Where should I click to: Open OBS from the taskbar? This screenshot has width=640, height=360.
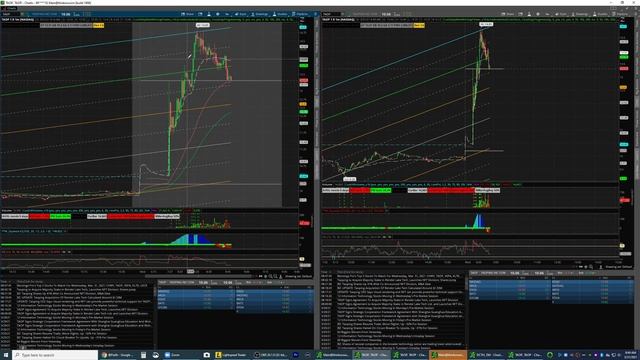(269, 355)
